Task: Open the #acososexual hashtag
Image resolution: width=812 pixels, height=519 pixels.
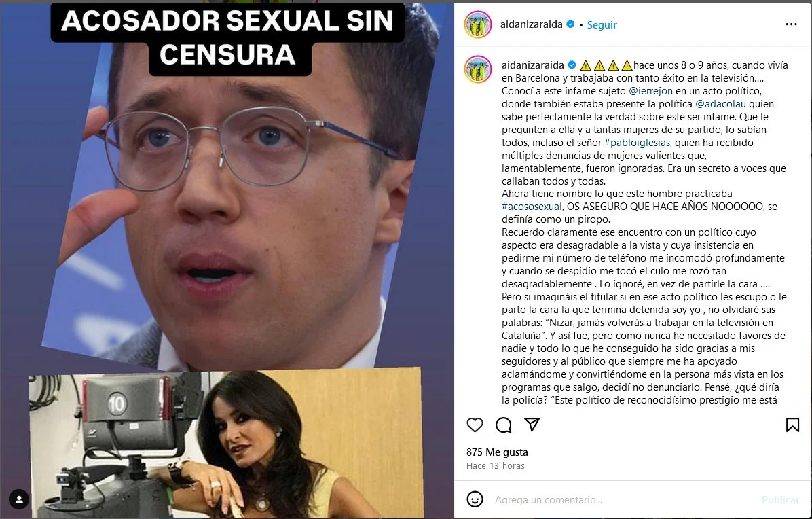Action: [x=532, y=207]
